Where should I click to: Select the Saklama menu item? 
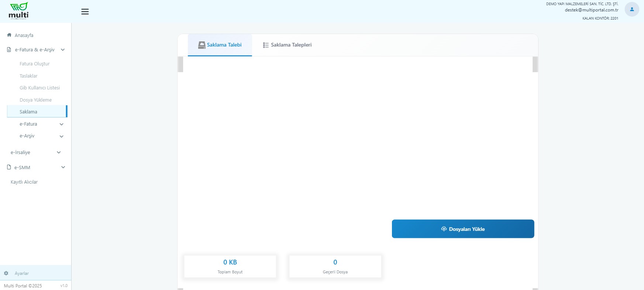point(37,112)
